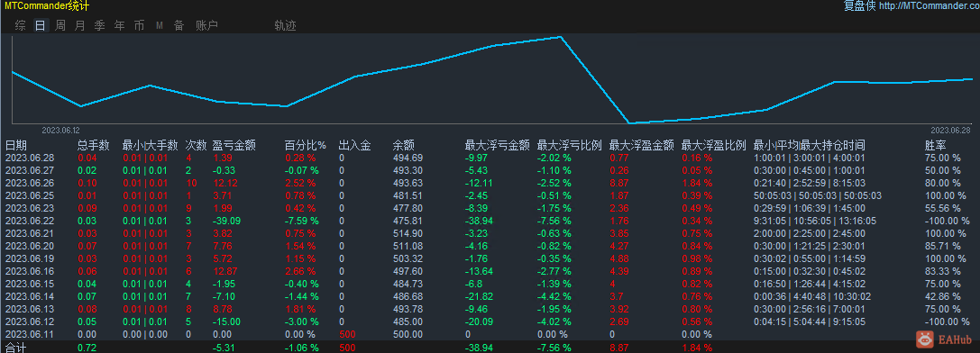Open the 备 notes tab

point(179,25)
